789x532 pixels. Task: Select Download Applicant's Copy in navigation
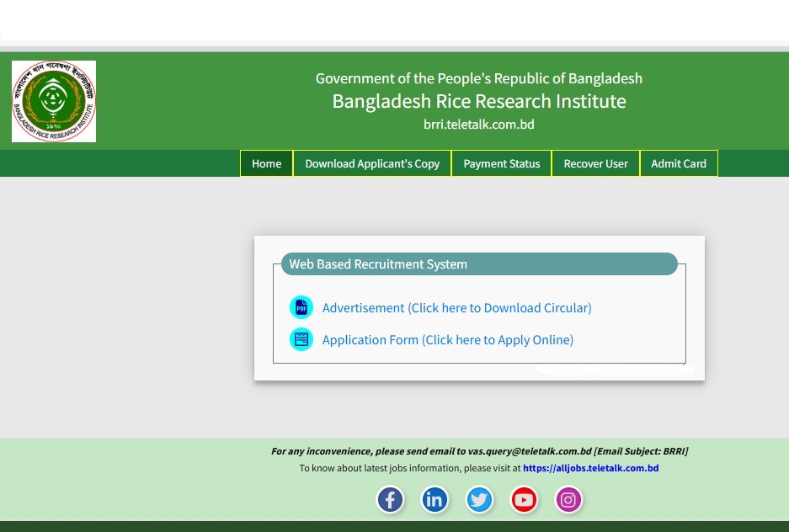click(x=372, y=164)
